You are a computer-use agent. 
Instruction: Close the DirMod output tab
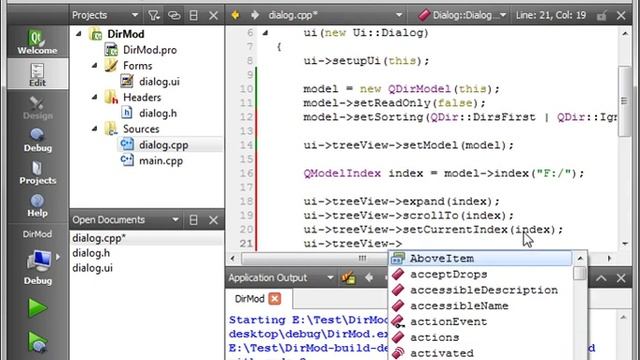(x=275, y=299)
